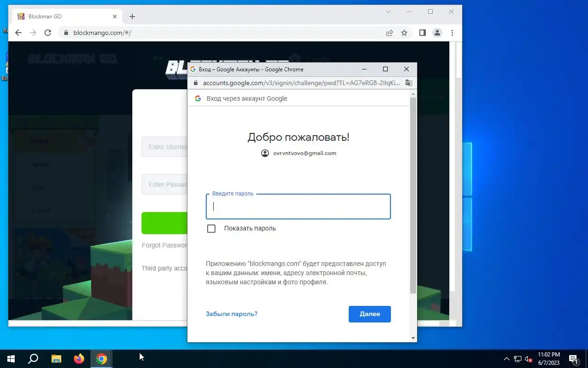Go back in the Blockman GO browser window

pos(18,33)
